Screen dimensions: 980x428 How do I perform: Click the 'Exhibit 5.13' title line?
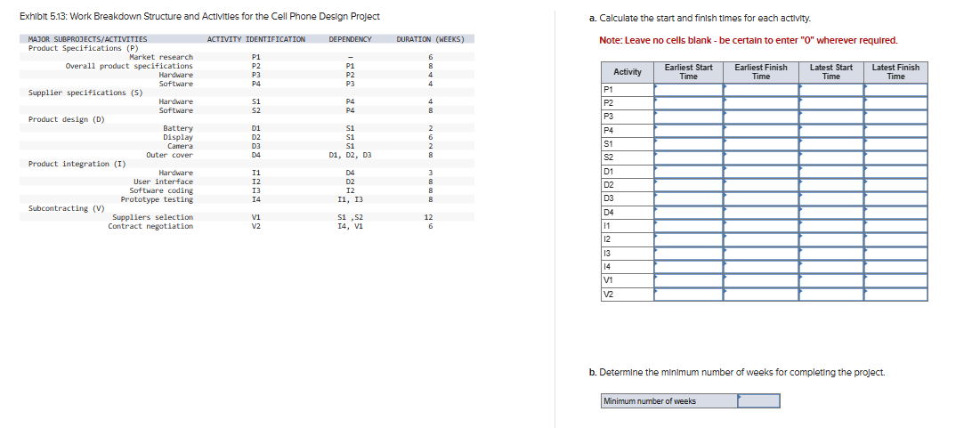(x=199, y=16)
